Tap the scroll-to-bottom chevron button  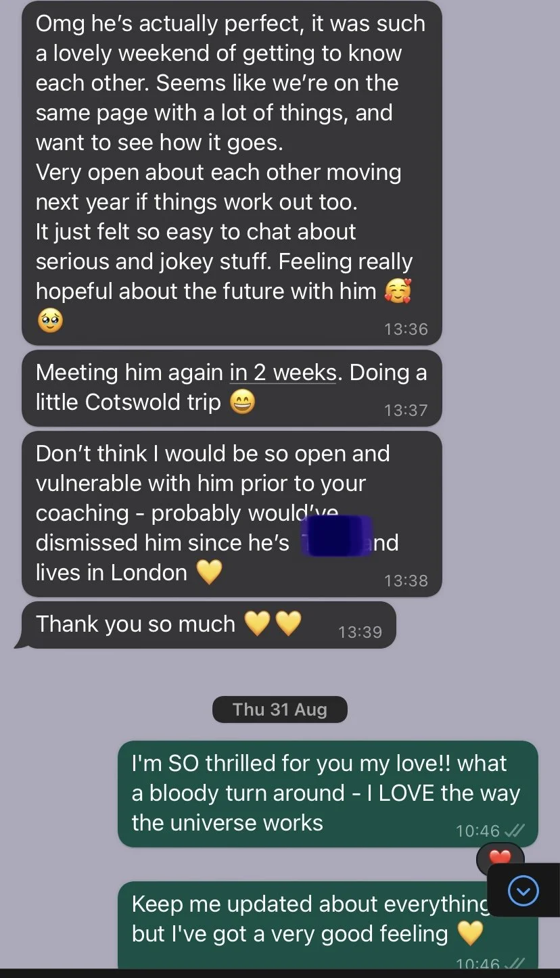(x=523, y=891)
